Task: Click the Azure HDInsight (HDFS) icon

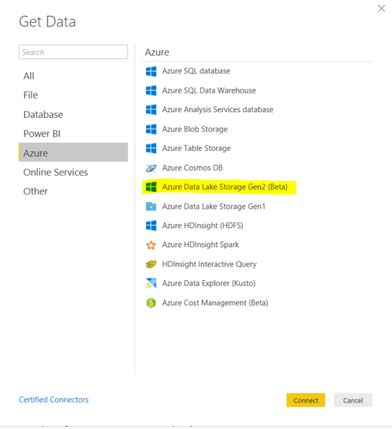Action: point(151,226)
